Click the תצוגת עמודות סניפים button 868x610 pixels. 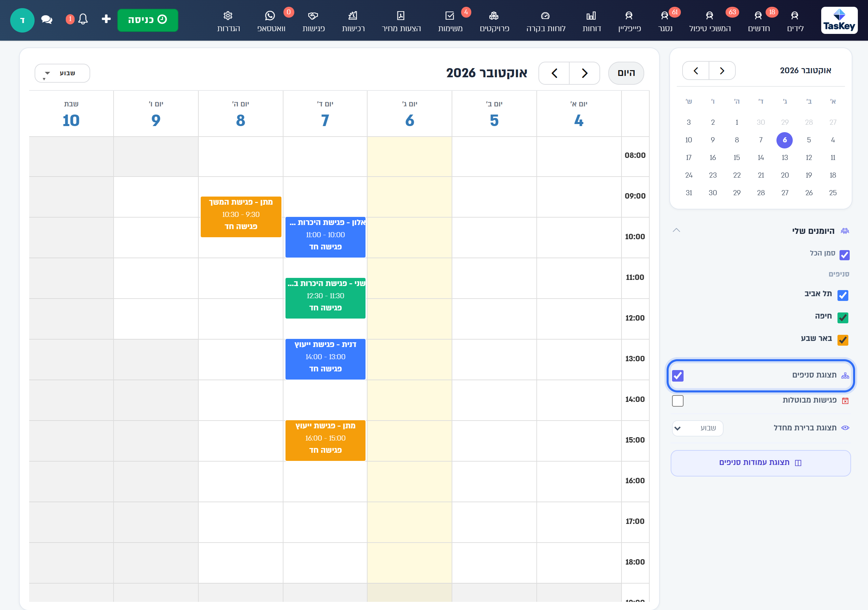[x=760, y=463]
